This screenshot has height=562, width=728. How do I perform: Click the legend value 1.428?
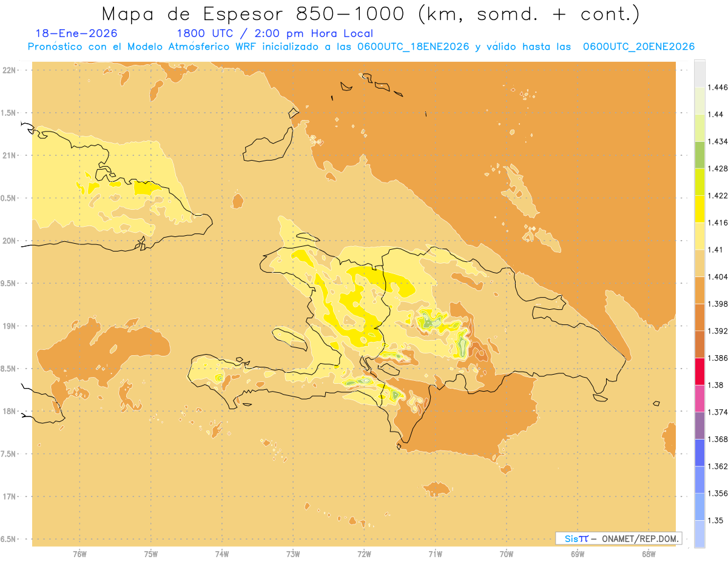click(717, 169)
